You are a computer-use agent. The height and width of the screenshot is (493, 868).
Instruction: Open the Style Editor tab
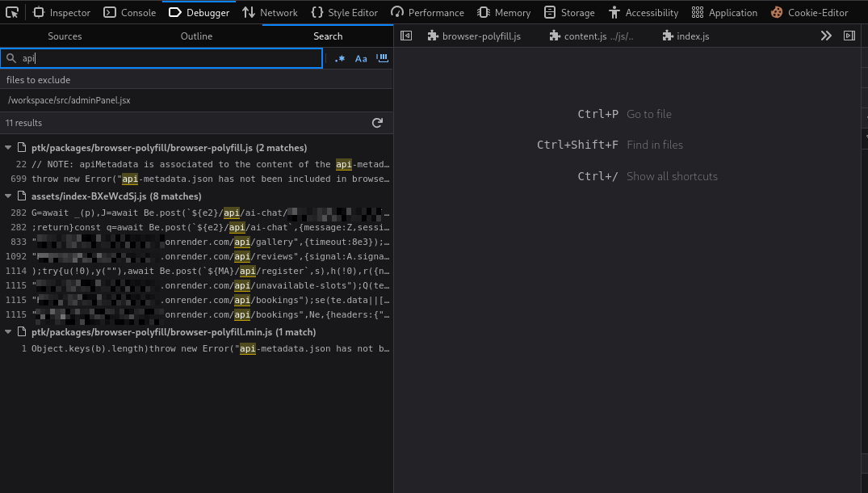344,12
